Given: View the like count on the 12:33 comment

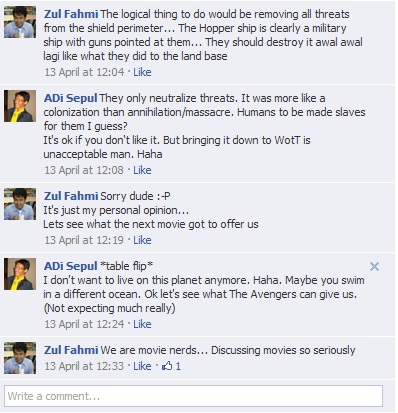Looking at the screenshot, I should click(178, 366).
